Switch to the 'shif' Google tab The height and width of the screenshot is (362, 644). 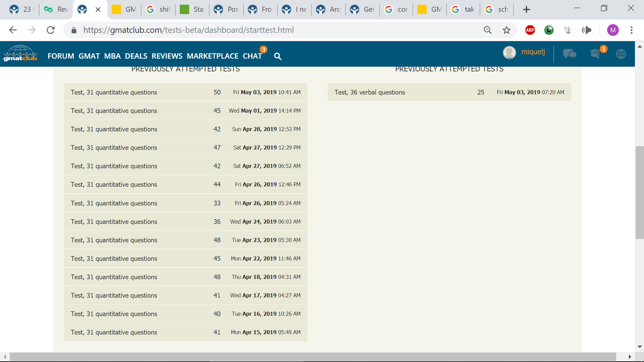pyautogui.click(x=159, y=10)
